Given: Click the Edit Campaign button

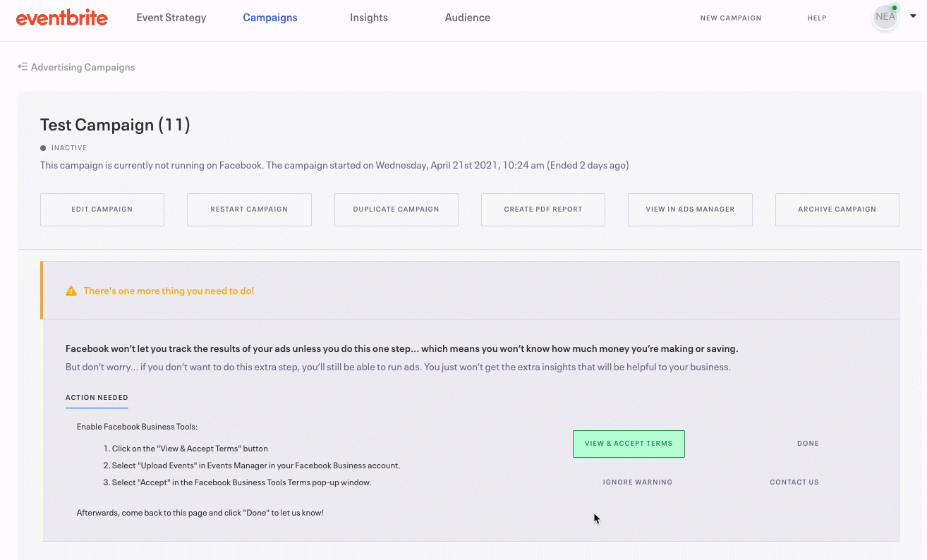Looking at the screenshot, I should (x=102, y=209).
